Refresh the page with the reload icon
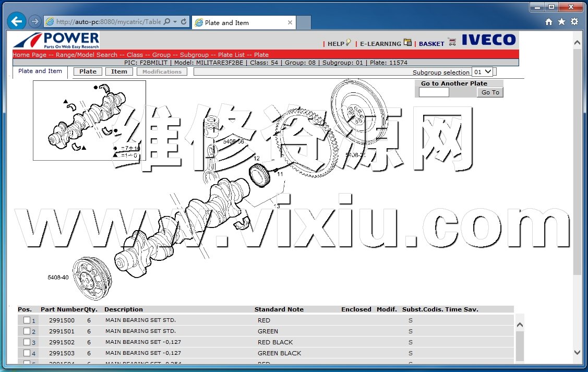 tap(184, 22)
